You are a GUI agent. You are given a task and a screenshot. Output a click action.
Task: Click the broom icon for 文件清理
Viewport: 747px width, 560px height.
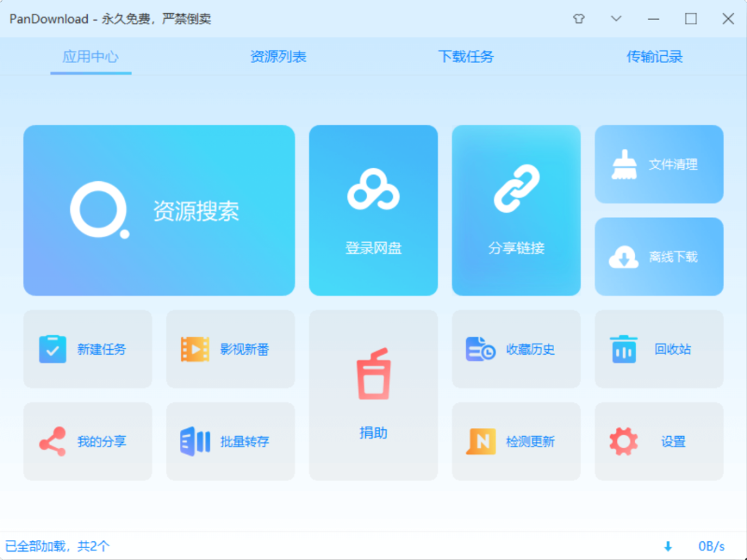click(624, 165)
